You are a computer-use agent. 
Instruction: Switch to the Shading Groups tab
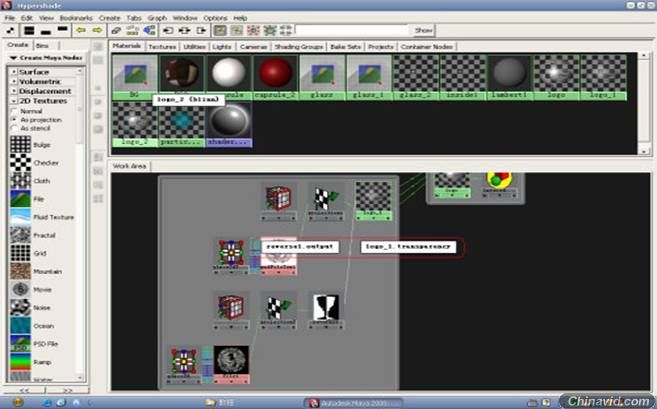tap(299, 47)
